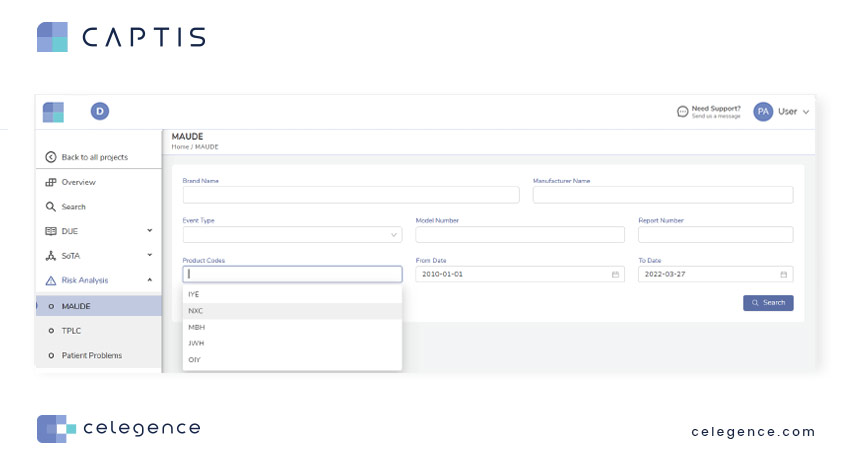Click the Brand Name input field
845x462 pixels.
tap(350, 195)
